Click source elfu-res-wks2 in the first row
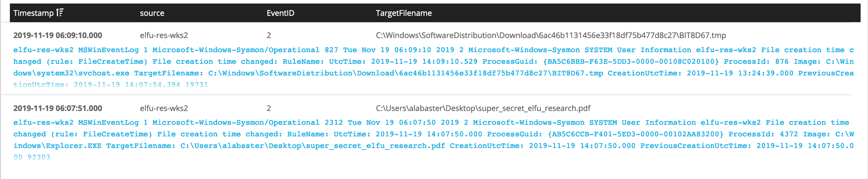 (164, 35)
